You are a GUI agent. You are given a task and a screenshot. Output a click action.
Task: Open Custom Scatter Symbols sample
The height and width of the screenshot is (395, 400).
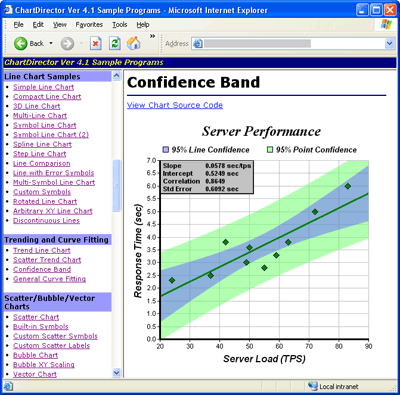click(55, 336)
